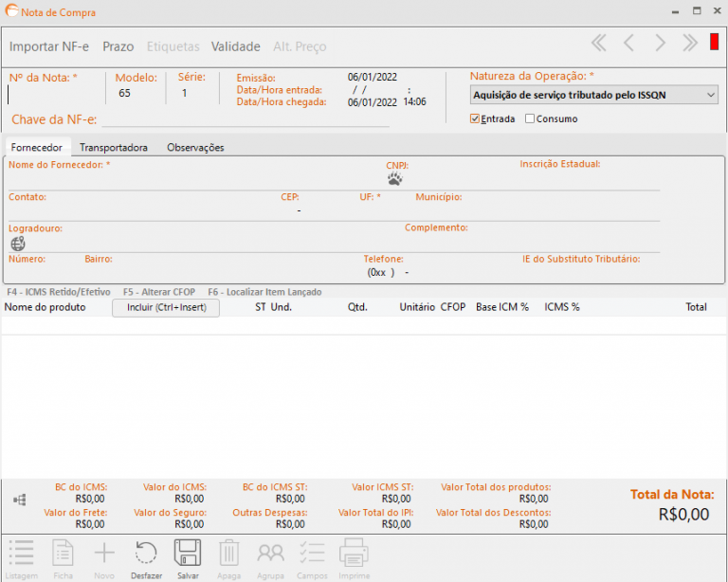
Task: Uncheck the Entrada checkbox
Action: click(476, 118)
